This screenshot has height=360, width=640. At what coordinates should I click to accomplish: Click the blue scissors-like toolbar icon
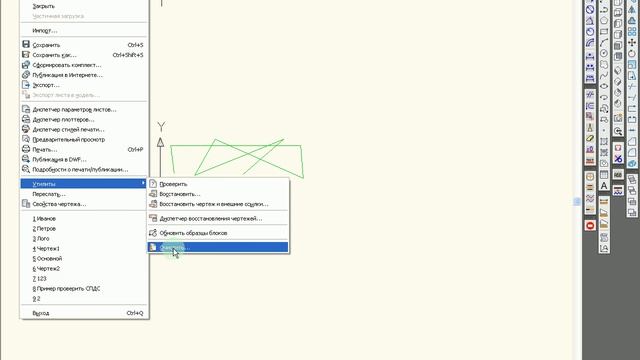coord(618,158)
